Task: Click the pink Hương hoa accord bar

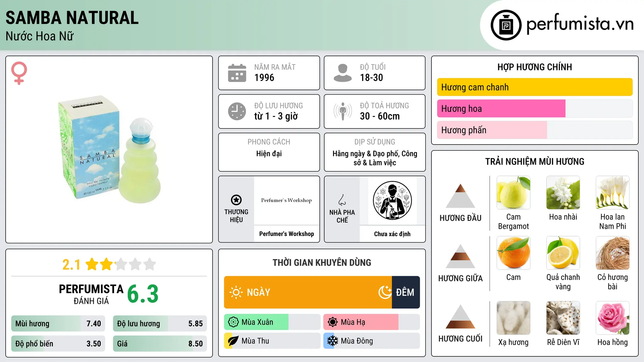Action: [x=501, y=108]
